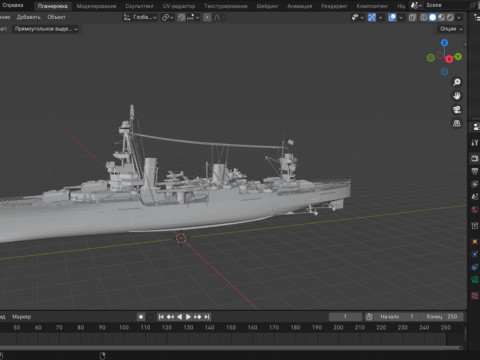The height and width of the screenshot is (360, 480).
Task: Open the Текстурирование workspace tab
Action: 226,6
